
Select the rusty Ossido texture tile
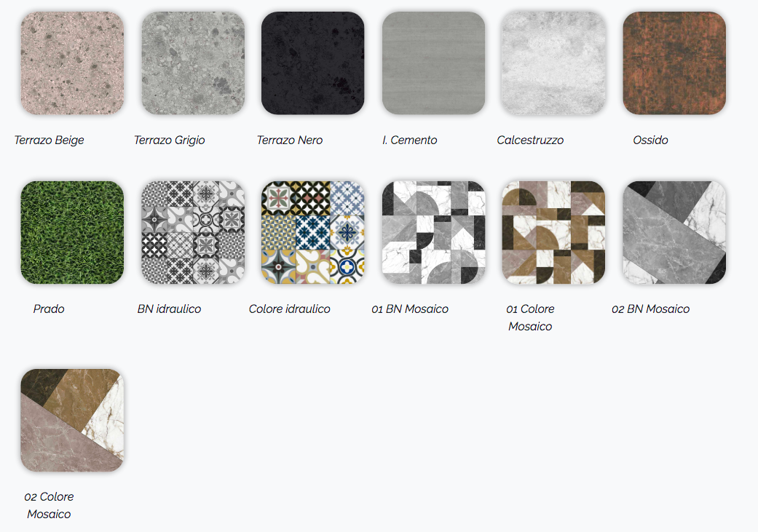[x=674, y=63]
